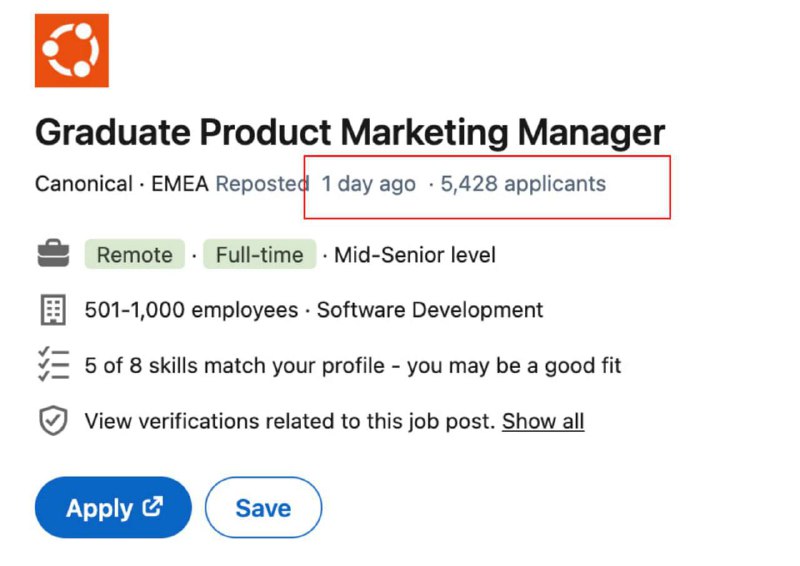Select the Full-time tag
The width and height of the screenshot is (800, 566).
click(260, 254)
